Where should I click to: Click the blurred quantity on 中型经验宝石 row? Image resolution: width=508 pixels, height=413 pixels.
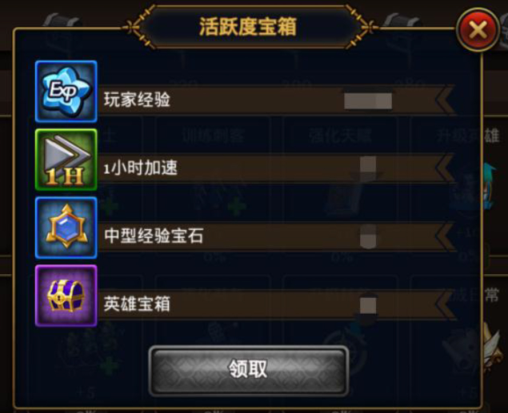coord(368,236)
